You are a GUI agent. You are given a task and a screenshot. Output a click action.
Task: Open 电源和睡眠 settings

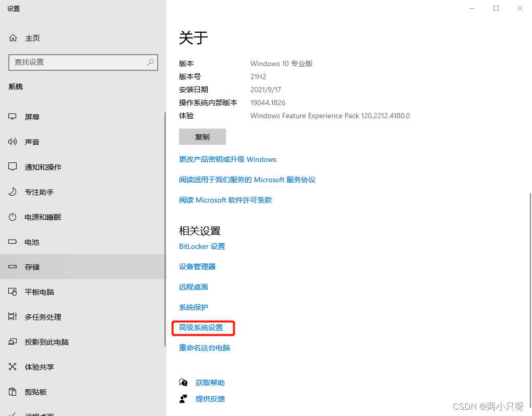[x=82, y=217]
